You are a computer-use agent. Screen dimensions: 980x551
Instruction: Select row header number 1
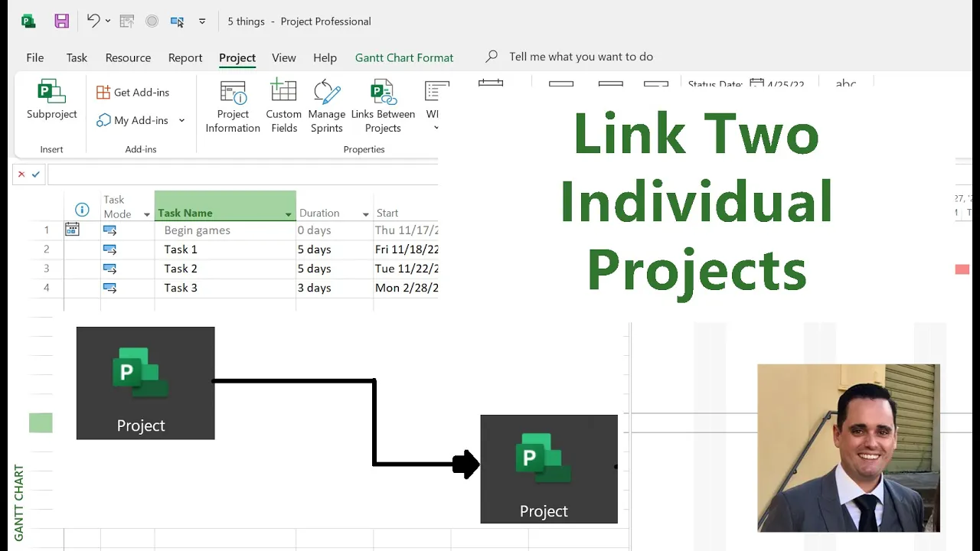[x=47, y=230]
